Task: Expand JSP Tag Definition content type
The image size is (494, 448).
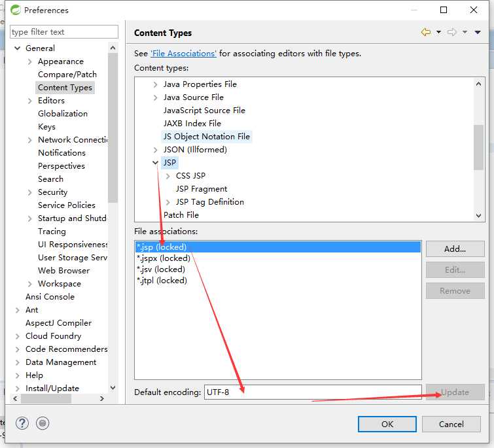Action: [x=168, y=202]
